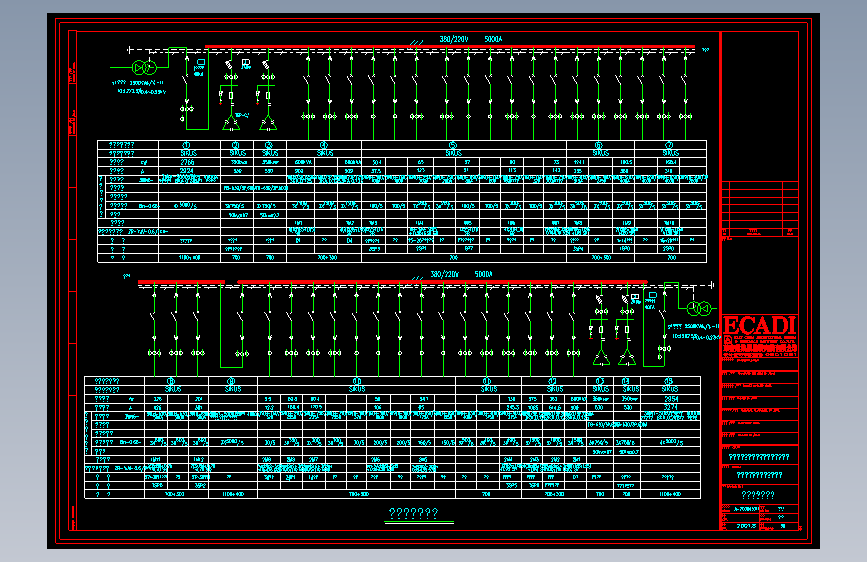Click the lower-busbar transformer symbol
The width and height of the screenshot is (867, 562).
pos(699,308)
